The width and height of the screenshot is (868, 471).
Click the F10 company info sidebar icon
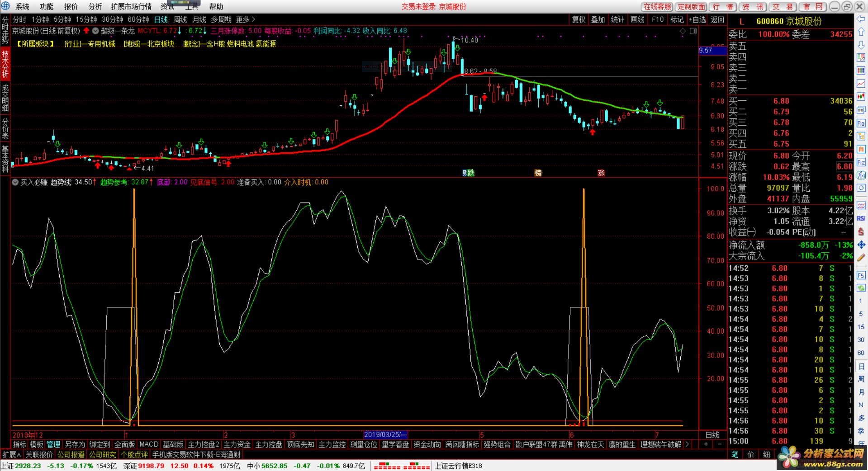point(861,123)
